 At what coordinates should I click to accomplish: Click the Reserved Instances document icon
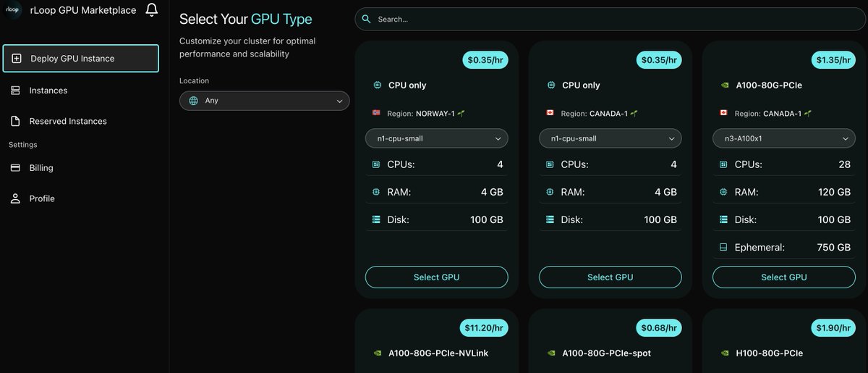[x=15, y=121]
